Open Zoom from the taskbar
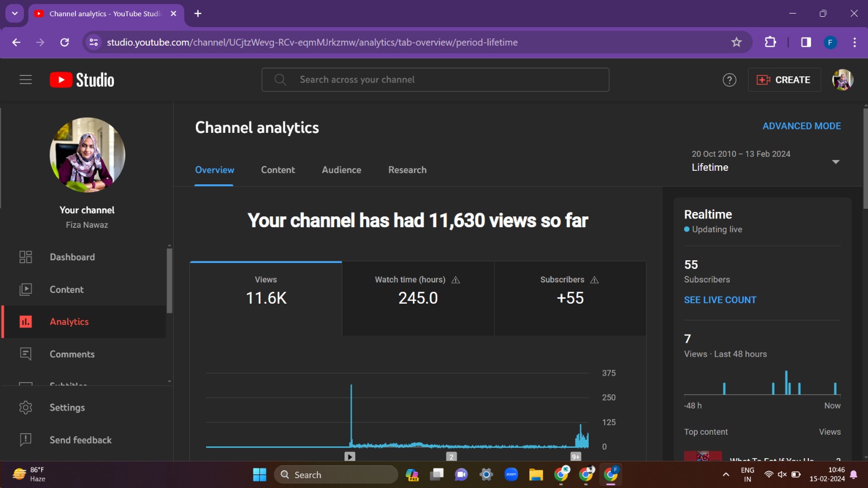 click(x=511, y=475)
